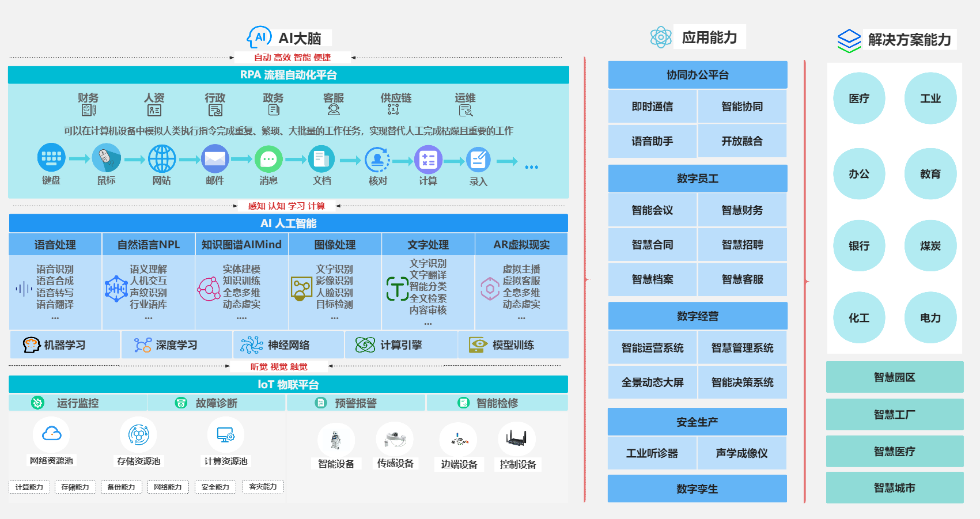Image resolution: width=980 pixels, height=519 pixels.
Task: Click the mouse (鼠标) icon
Action: coord(107,158)
